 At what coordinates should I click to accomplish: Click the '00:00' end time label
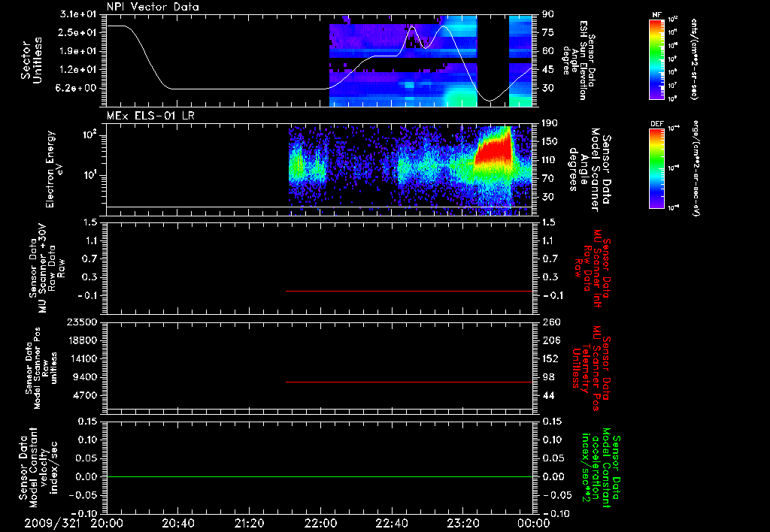pyautogui.click(x=534, y=524)
